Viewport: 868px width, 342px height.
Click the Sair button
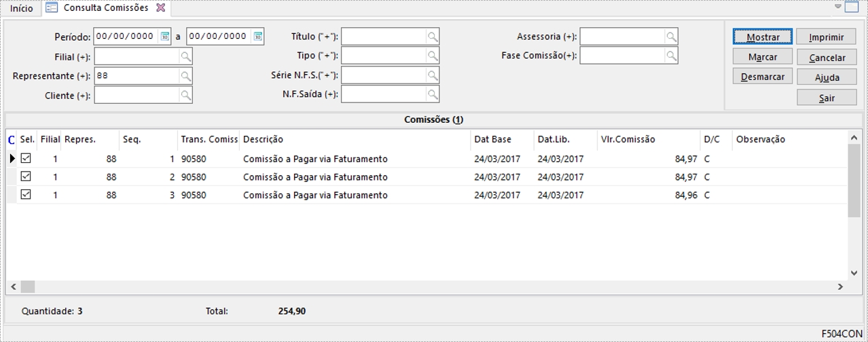pyautogui.click(x=827, y=98)
